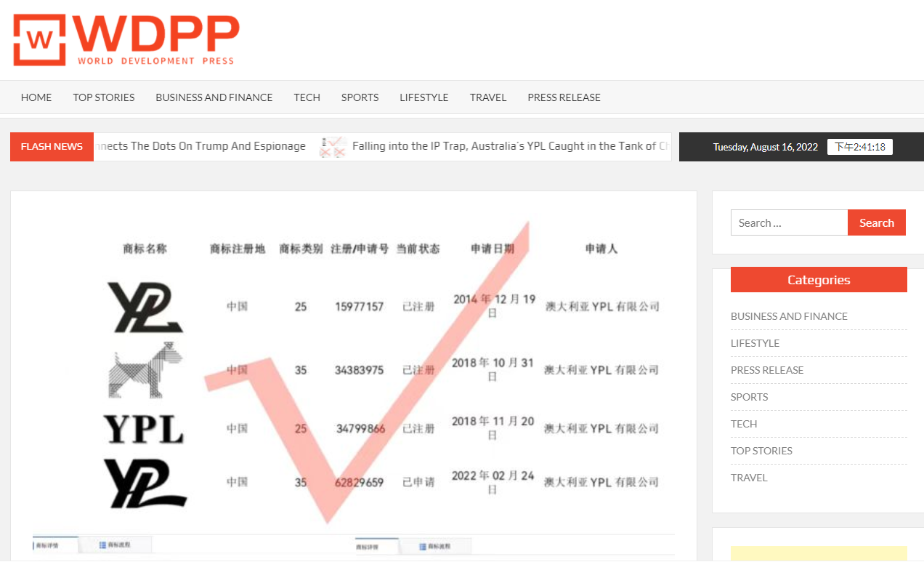
Task: Open TRAVEL category in sidebar
Action: pos(749,478)
